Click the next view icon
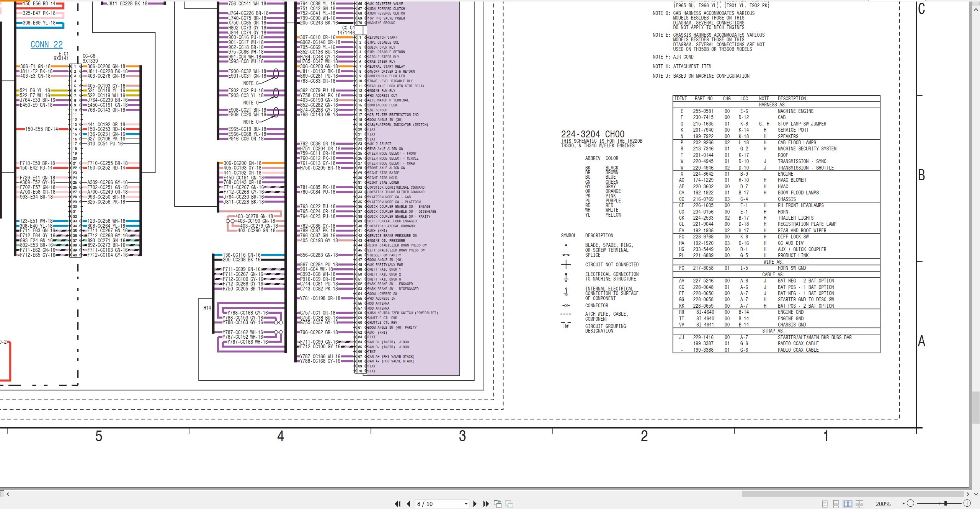 [509, 504]
